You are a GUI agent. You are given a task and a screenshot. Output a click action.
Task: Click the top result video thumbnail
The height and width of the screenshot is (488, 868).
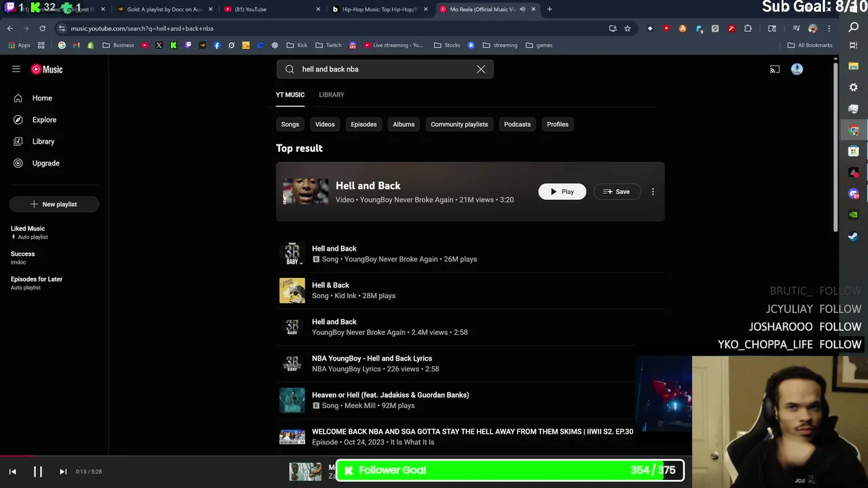point(306,192)
